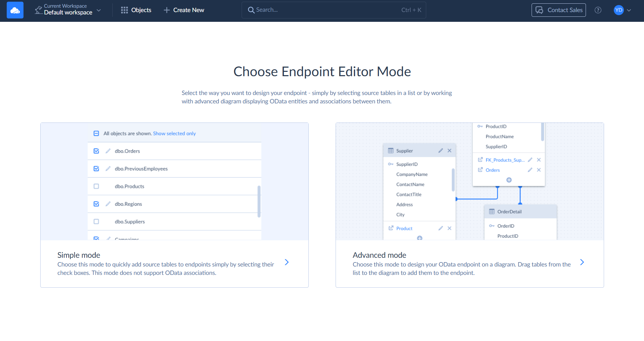This screenshot has width=644, height=341.
Task: Click the edit pencil on Supplier table header
Action: coord(441,151)
